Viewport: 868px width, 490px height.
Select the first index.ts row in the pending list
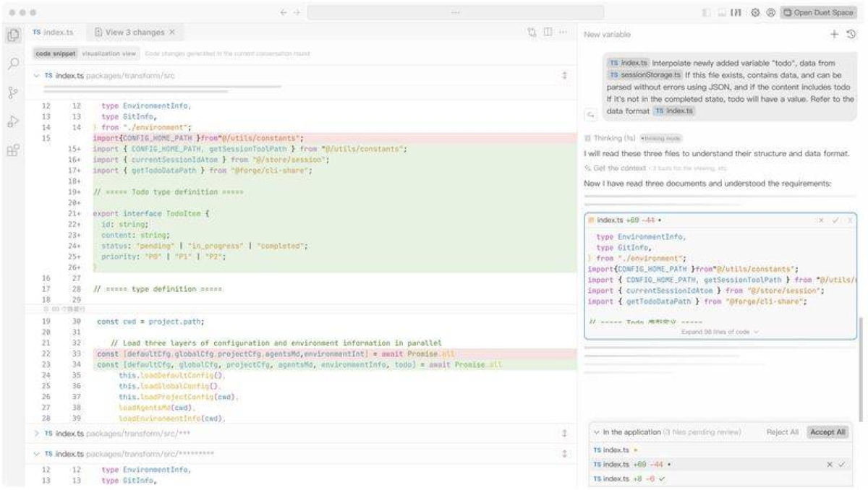click(x=721, y=450)
